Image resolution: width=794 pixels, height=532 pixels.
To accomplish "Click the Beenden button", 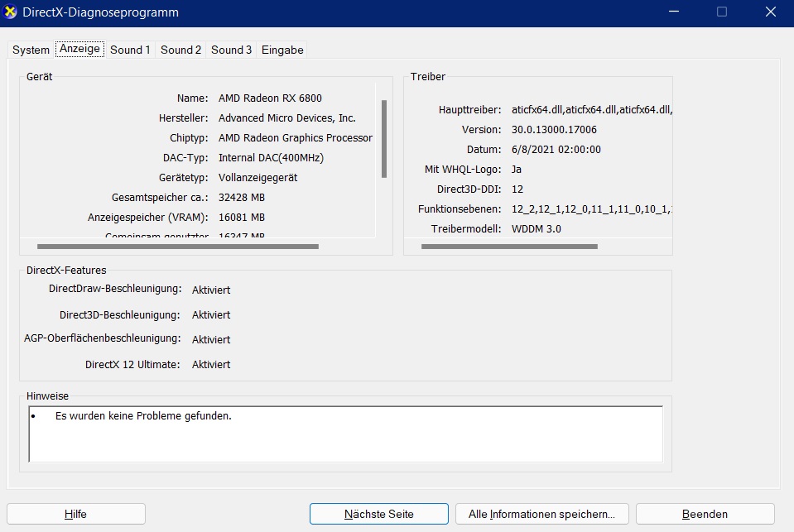I will tap(705, 514).
